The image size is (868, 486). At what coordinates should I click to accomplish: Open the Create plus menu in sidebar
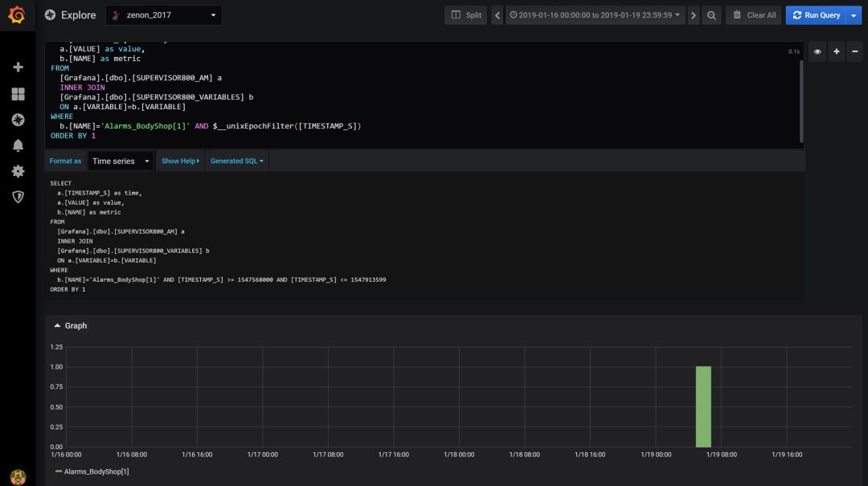pyautogui.click(x=18, y=67)
